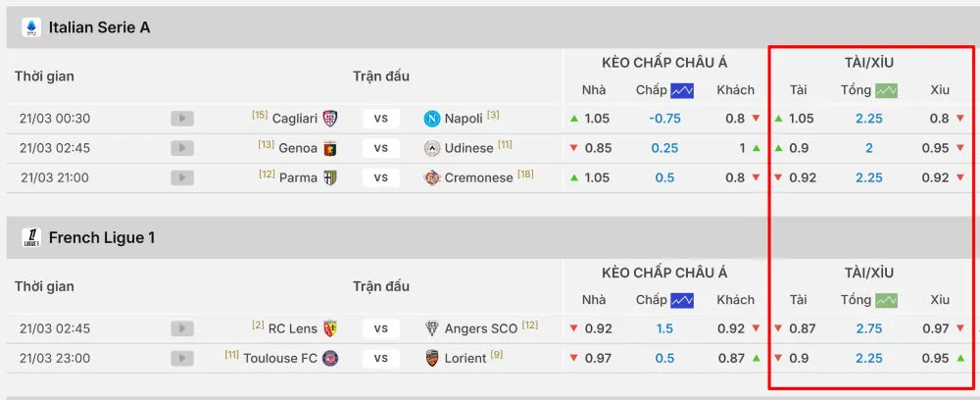The image size is (980, 400).
Task: Play video for Toulouse FC vs Lorient
Action: [181, 358]
